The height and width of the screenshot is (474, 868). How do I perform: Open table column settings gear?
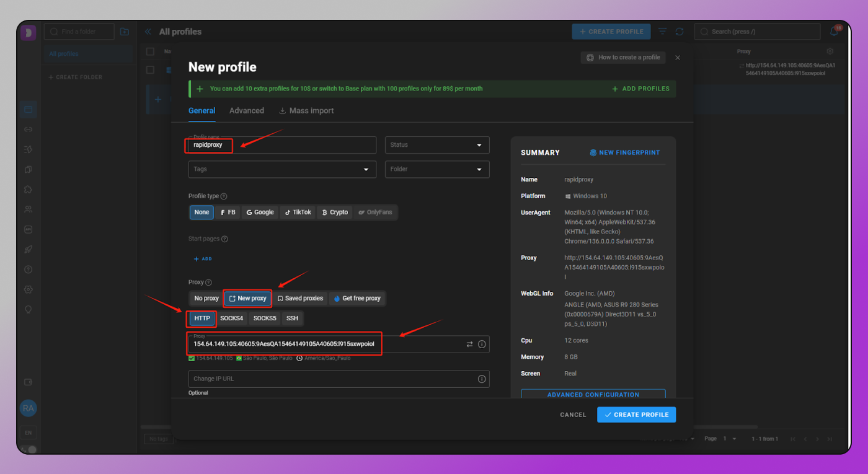click(830, 51)
